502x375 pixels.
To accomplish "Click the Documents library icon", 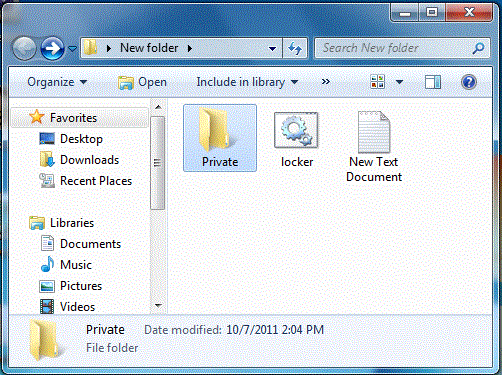I will coord(47,243).
